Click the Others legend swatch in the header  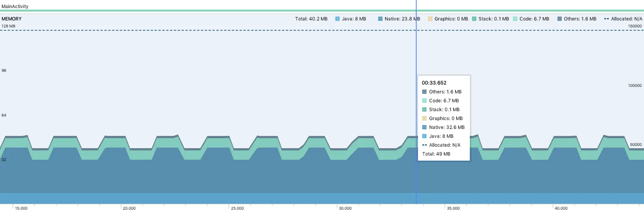[x=559, y=19]
